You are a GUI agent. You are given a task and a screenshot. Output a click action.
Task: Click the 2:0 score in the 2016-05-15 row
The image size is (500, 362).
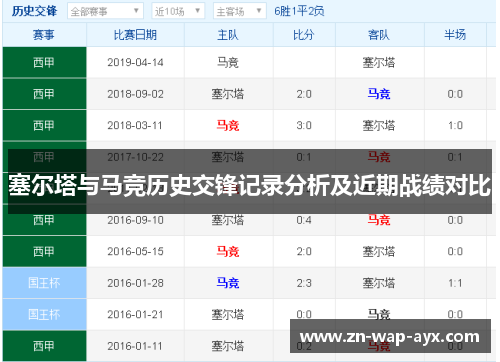304,251
